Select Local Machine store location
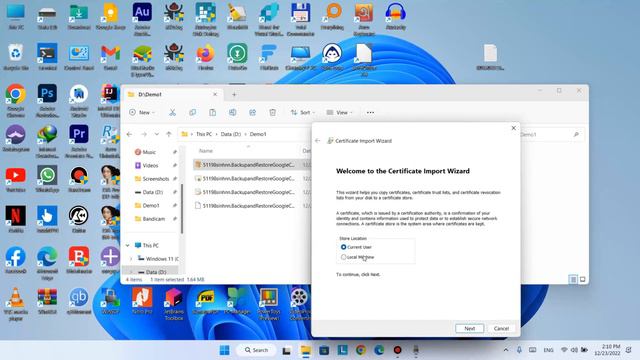 coord(343,257)
